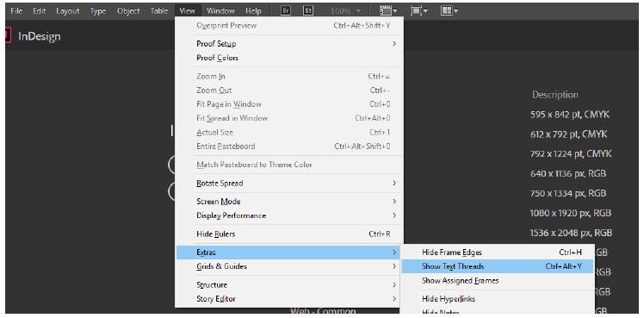Select the 612 x 792 pt, CMYK preset
The height and width of the screenshot is (318, 644).
[x=568, y=134]
